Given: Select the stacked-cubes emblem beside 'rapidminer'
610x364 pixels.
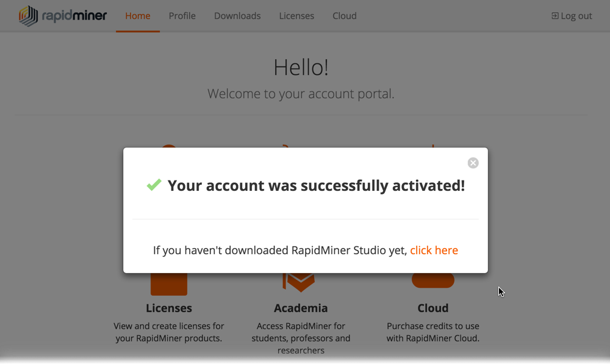Looking at the screenshot, I should tap(27, 16).
